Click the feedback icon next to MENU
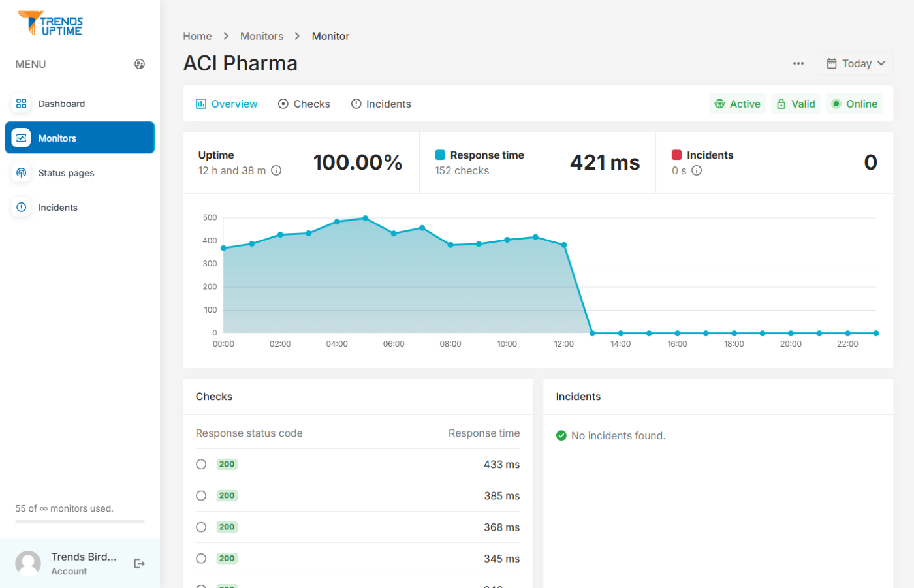Image resolution: width=914 pixels, height=588 pixels. coord(140,64)
